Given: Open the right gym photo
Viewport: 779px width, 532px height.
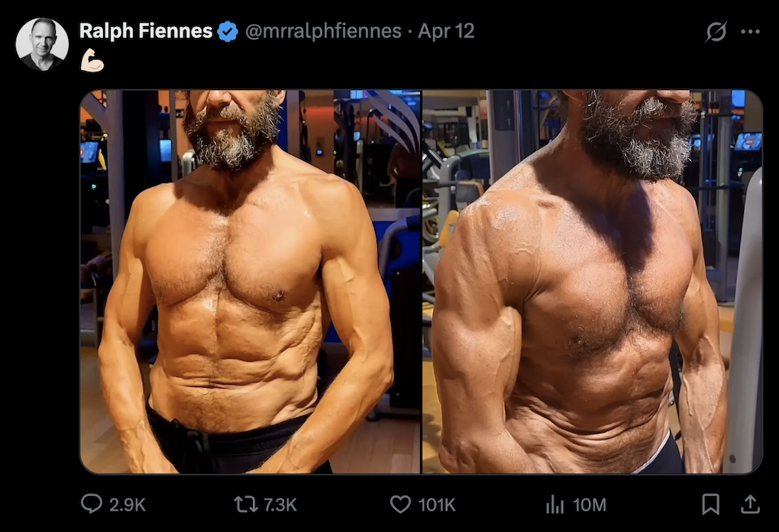Looking at the screenshot, I should (593, 282).
